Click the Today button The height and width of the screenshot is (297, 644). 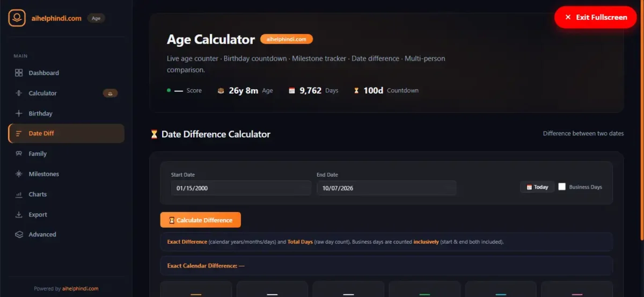[537, 187]
